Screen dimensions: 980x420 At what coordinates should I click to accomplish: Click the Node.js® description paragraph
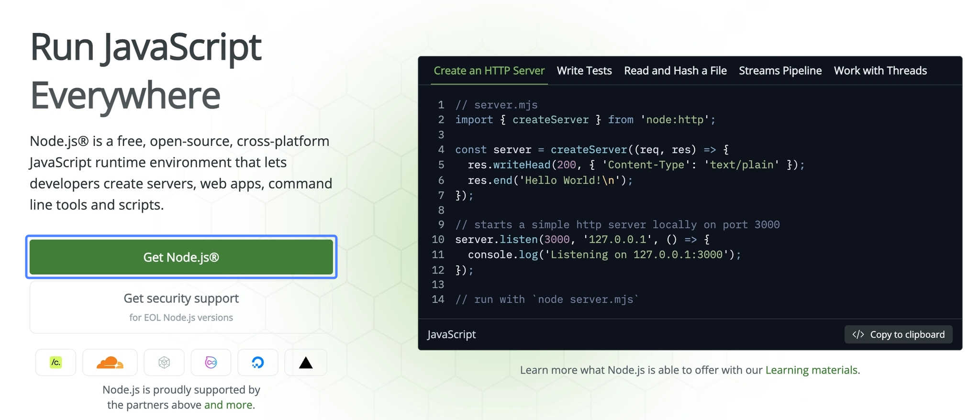coord(181,173)
